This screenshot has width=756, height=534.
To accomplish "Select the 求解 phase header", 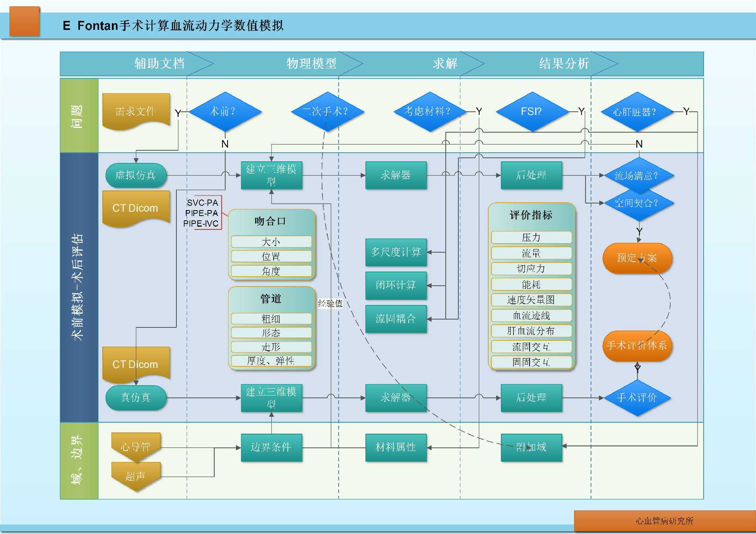I will click(x=445, y=63).
